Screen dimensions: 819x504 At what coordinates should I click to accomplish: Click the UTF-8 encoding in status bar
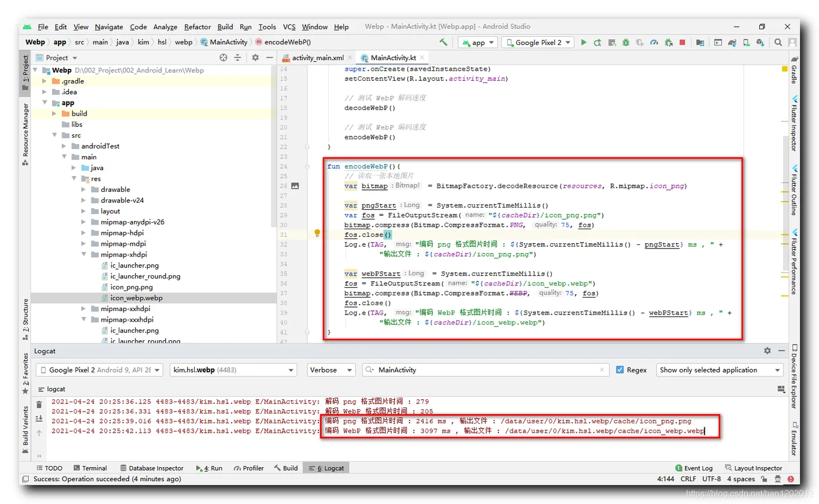point(711,479)
